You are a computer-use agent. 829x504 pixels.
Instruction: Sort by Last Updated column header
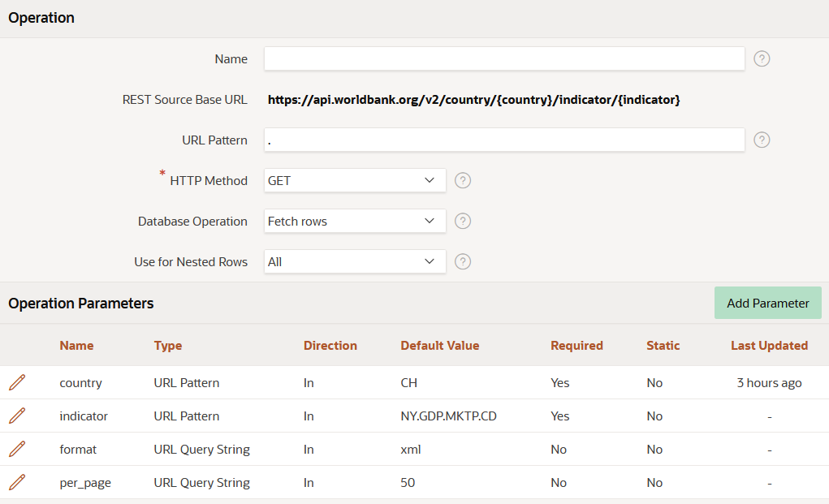769,345
